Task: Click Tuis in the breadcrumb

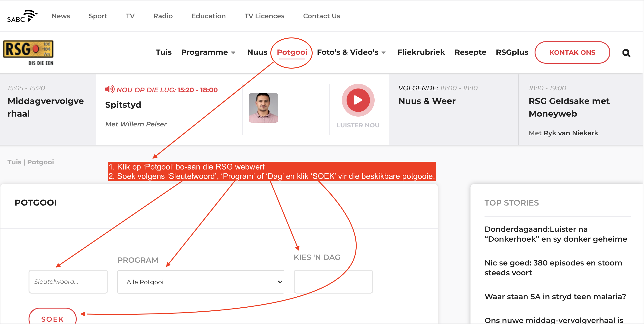Action: coord(14,162)
